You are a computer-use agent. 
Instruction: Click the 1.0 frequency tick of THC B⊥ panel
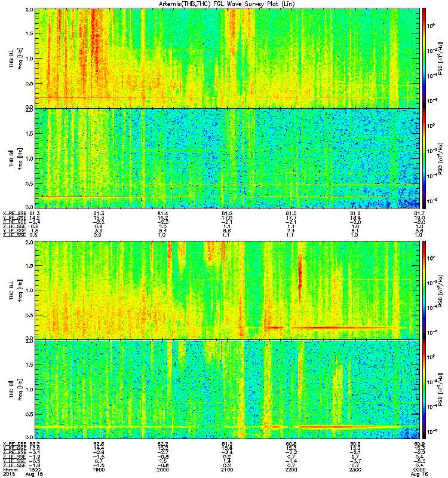pos(29,290)
